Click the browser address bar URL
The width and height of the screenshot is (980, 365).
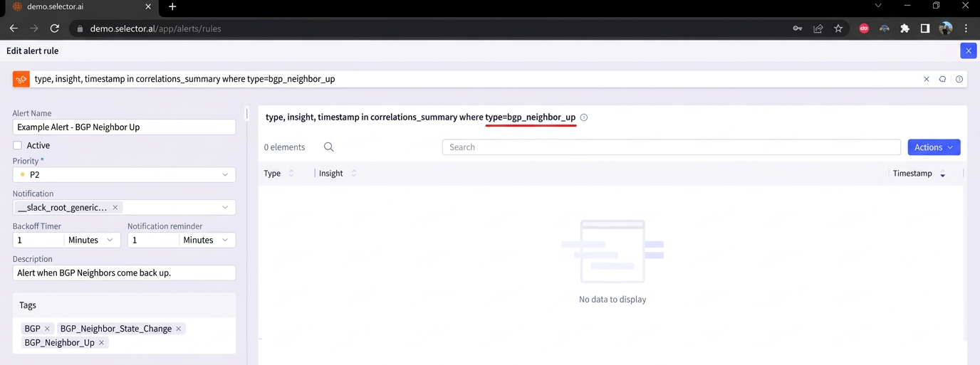[155, 28]
